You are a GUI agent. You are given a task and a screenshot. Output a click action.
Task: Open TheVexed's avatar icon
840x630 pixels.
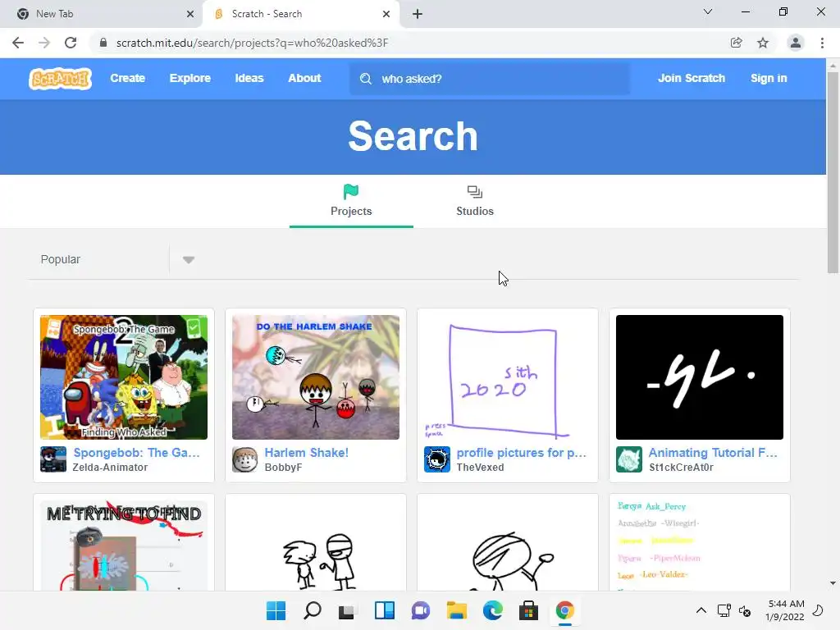point(436,459)
